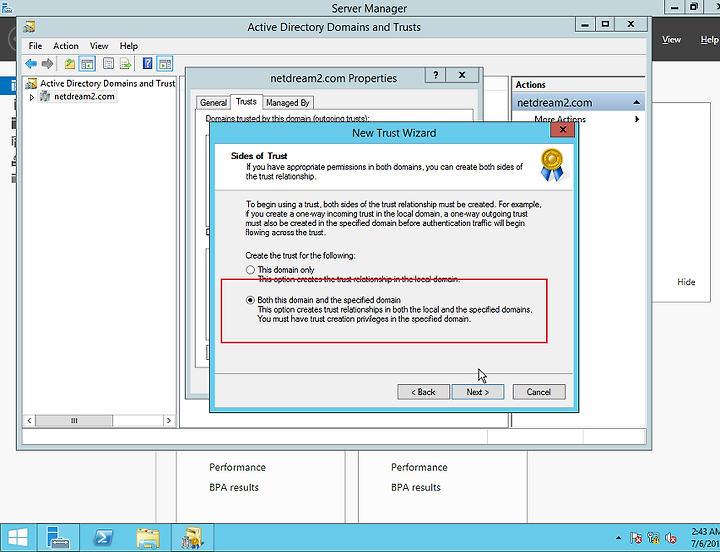
Task: Click the volume speaker tray icon
Action: 671,538
